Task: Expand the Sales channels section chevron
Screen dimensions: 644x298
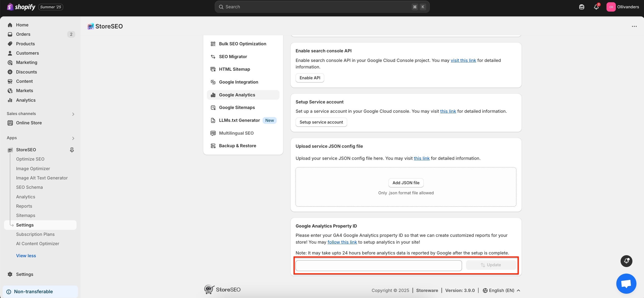Action: click(x=73, y=114)
